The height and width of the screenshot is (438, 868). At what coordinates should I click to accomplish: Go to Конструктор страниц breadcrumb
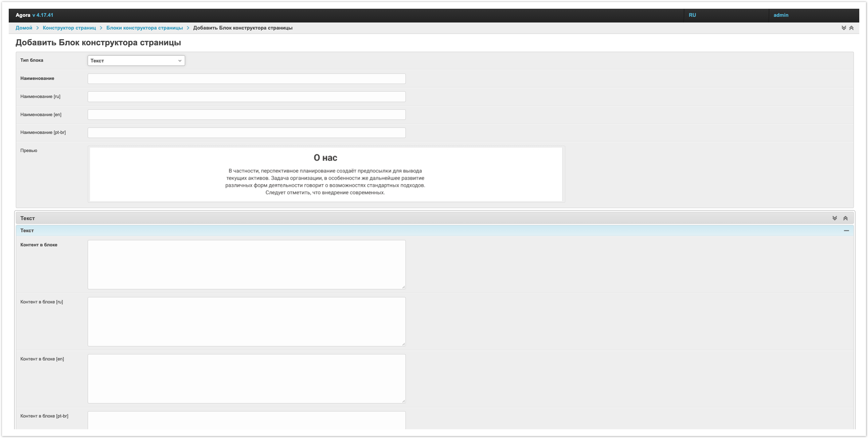tap(70, 28)
